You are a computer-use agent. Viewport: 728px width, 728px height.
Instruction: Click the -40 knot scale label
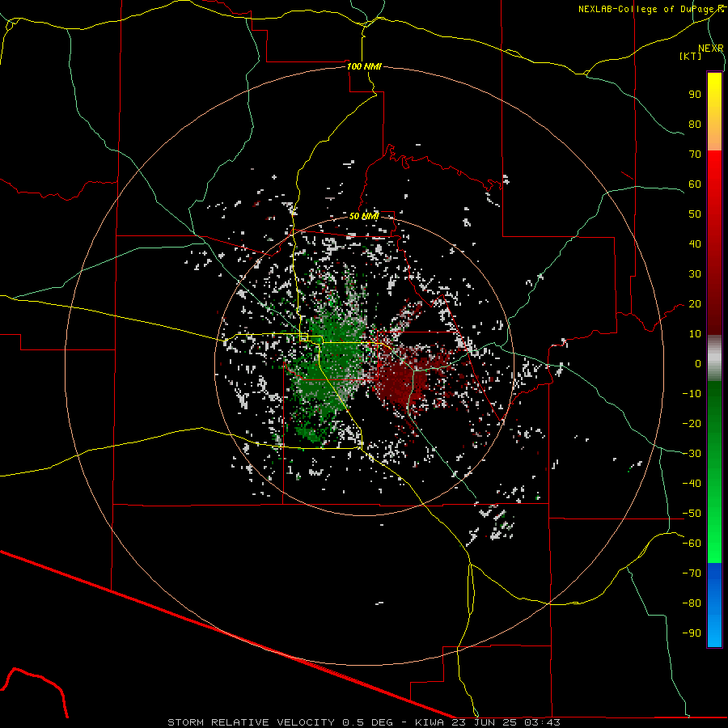click(692, 484)
